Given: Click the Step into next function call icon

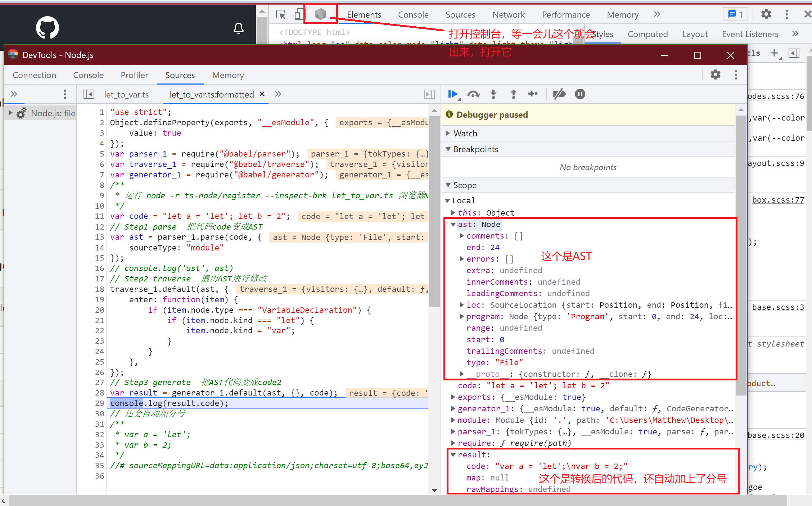Looking at the screenshot, I should (x=492, y=95).
